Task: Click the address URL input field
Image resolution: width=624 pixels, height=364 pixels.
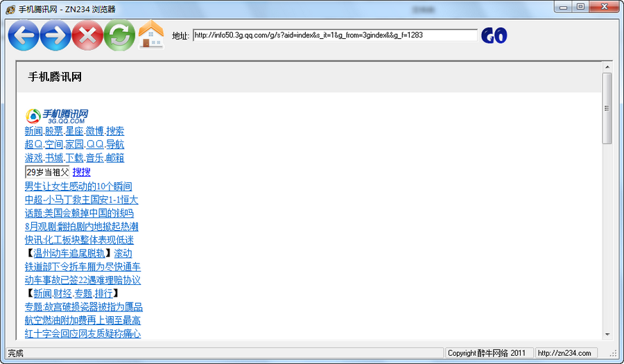Action: point(335,35)
